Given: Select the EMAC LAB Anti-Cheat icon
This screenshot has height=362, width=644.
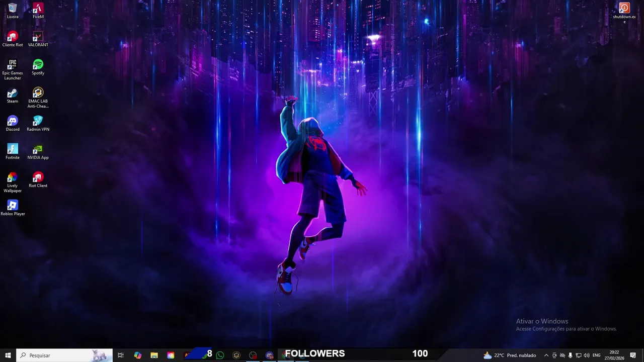Looking at the screenshot, I should (38, 98).
